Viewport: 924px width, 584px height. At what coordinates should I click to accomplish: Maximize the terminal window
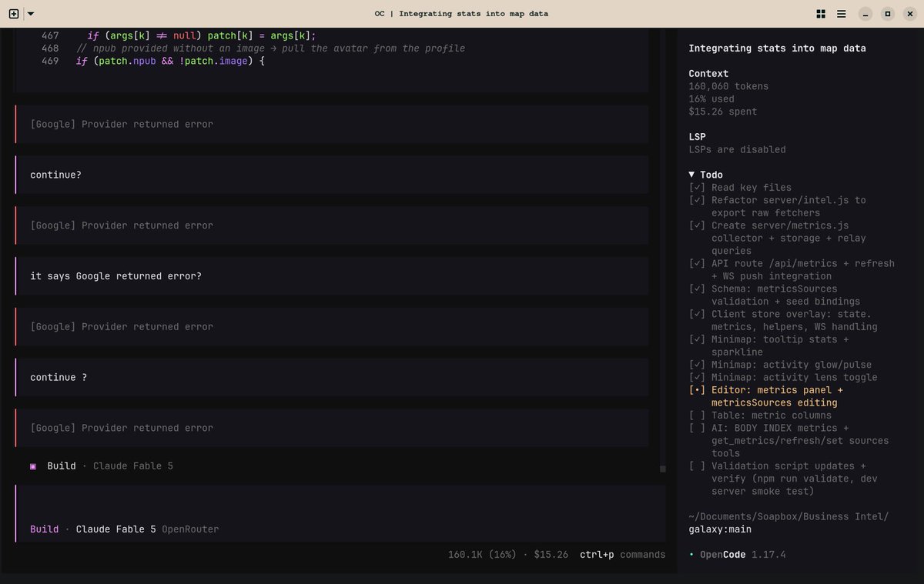(887, 14)
